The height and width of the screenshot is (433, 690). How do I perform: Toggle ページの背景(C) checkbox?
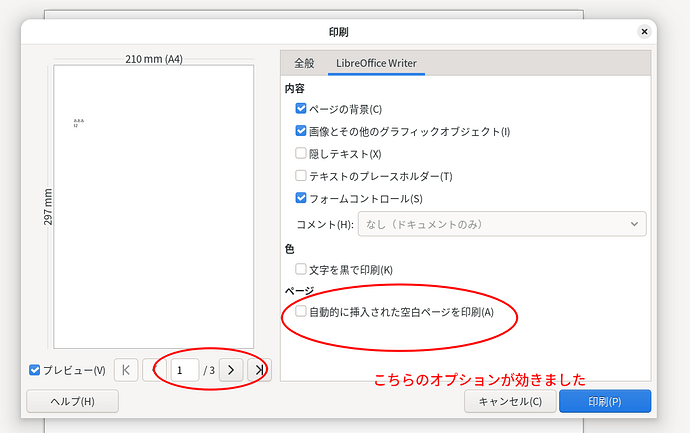coord(301,109)
